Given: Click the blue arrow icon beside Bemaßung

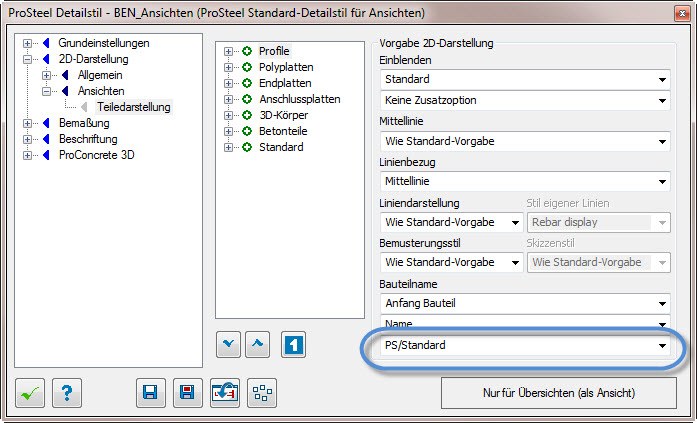Looking at the screenshot, I should pyautogui.click(x=46, y=123).
